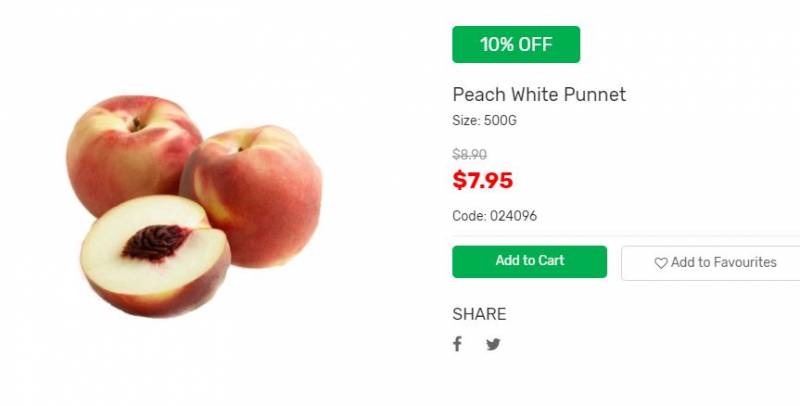Click the word OFF in the badge
Viewport: 800px width, 406px height.
tap(533, 44)
